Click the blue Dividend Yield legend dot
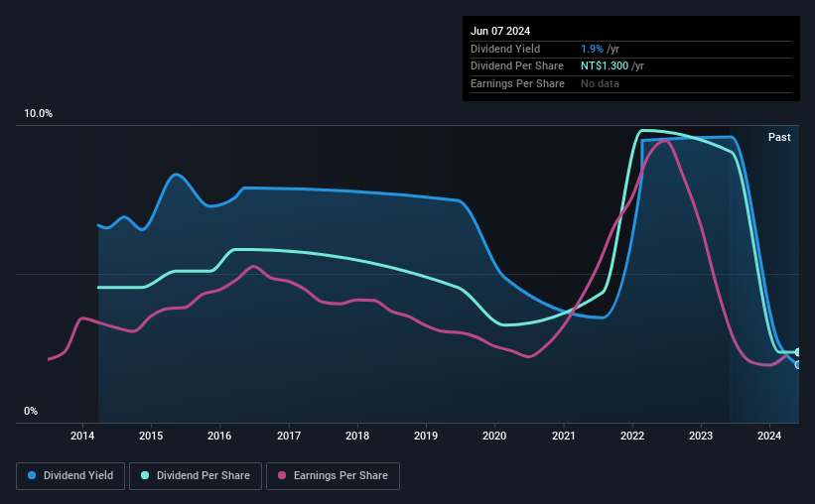815x504 pixels. click(x=32, y=475)
